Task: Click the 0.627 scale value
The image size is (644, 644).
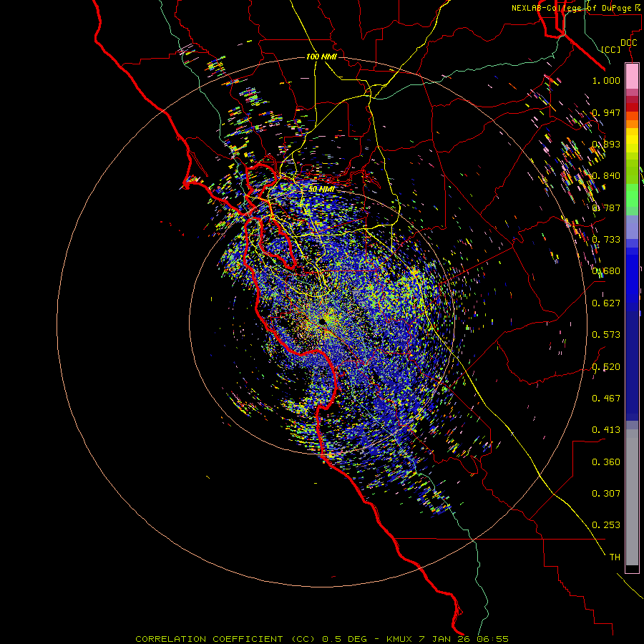Action: (x=606, y=303)
